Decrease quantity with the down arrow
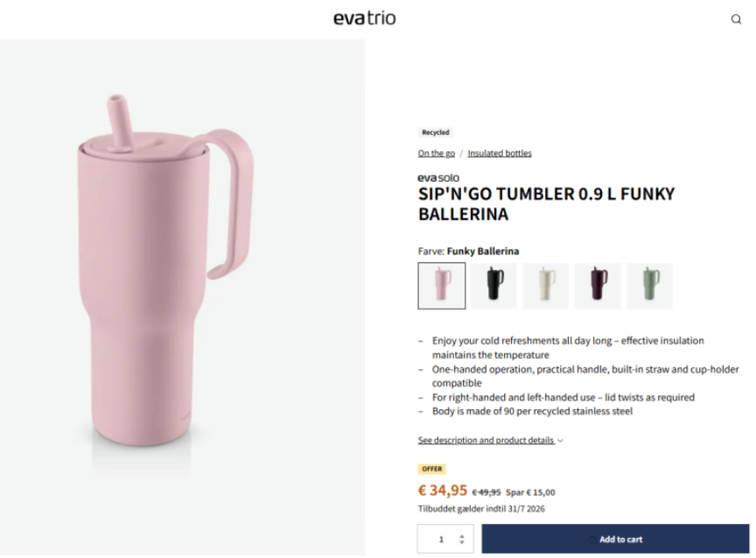The width and height of the screenshot is (756, 558). click(462, 543)
